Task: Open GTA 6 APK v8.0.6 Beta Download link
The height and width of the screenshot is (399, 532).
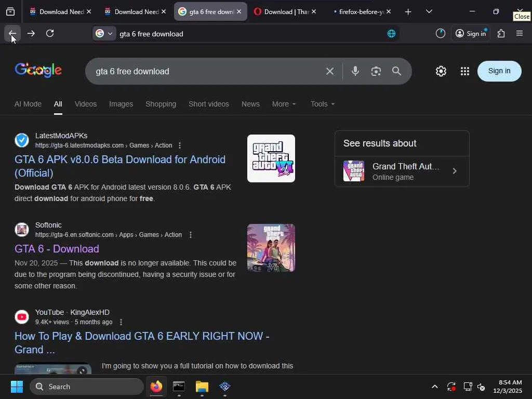Action: (x=120, y=166)
